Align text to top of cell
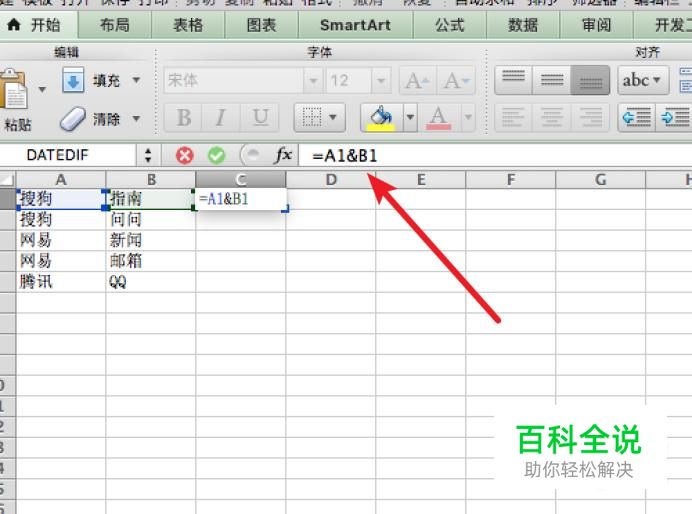The width and height of the screenshot is (692, 514). (514, 80)
